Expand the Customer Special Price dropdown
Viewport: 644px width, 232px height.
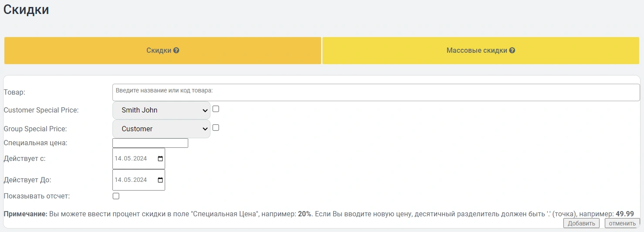coord(161,110)
